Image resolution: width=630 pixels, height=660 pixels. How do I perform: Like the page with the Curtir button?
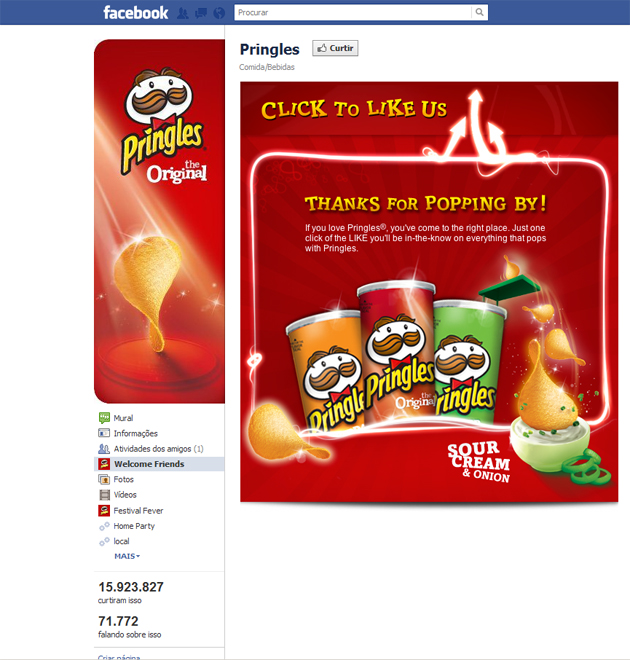pos(335,48)
